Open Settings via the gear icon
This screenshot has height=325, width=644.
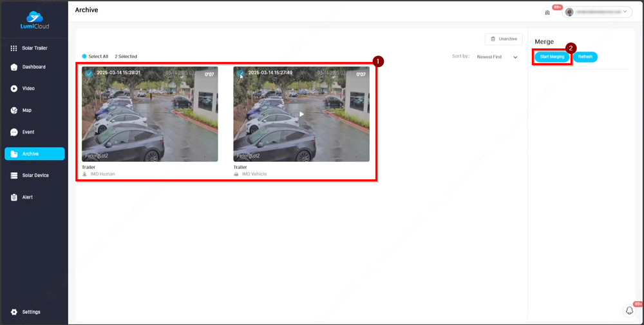(14, 312)
